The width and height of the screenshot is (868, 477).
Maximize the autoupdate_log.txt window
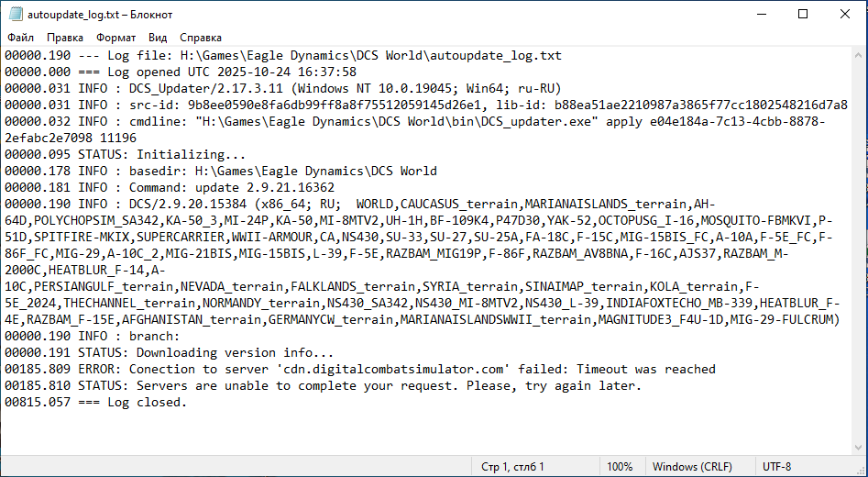pyautogui.click(x=803, y=14)
